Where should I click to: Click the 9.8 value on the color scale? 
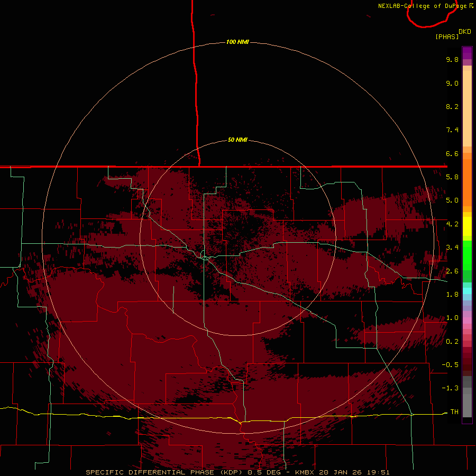(452, 59)
